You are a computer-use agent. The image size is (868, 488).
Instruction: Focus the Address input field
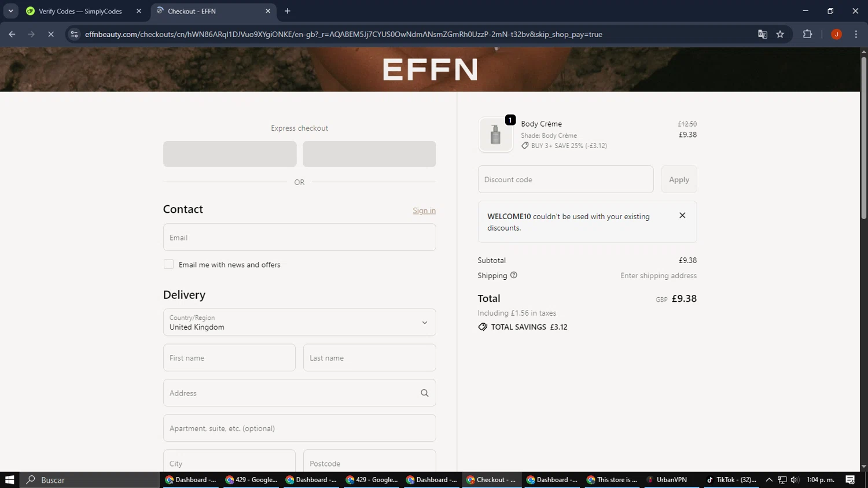point(299,393)
